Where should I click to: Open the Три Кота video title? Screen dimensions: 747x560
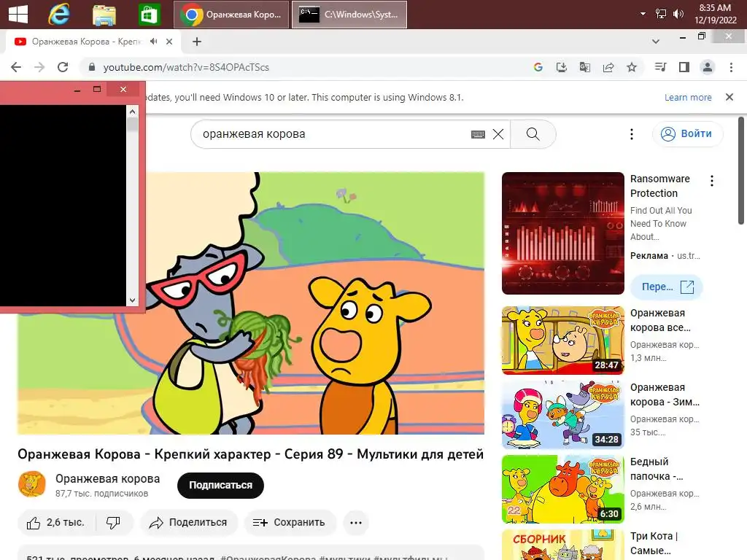coord(654,543)
